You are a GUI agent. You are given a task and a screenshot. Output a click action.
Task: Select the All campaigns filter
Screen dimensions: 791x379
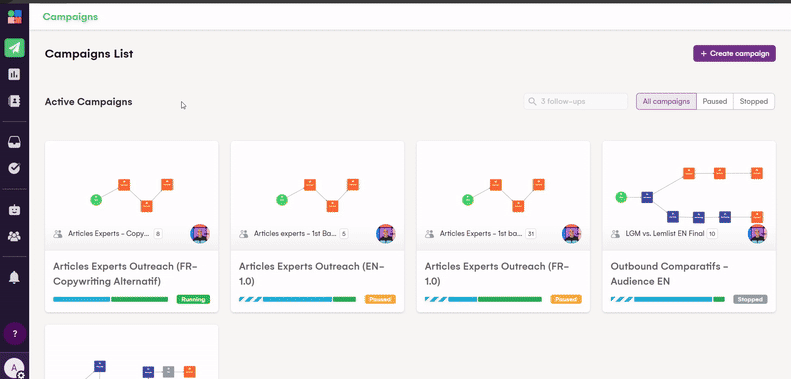(666, 101)
